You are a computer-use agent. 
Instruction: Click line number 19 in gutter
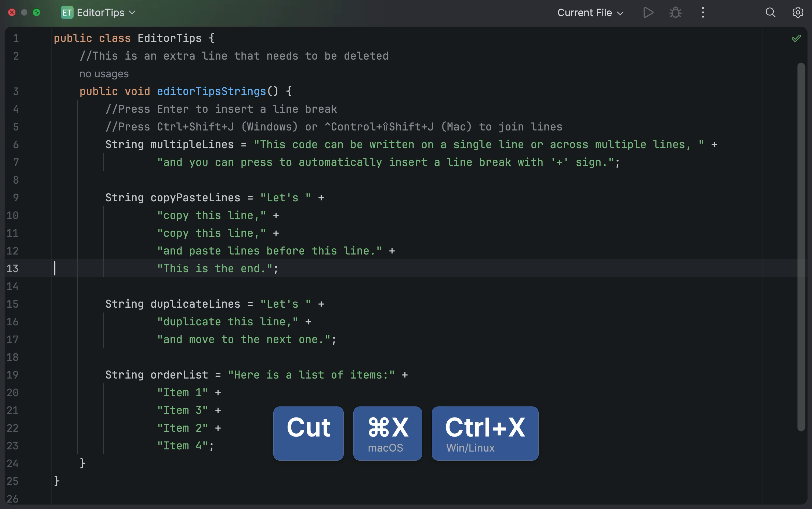12,375
